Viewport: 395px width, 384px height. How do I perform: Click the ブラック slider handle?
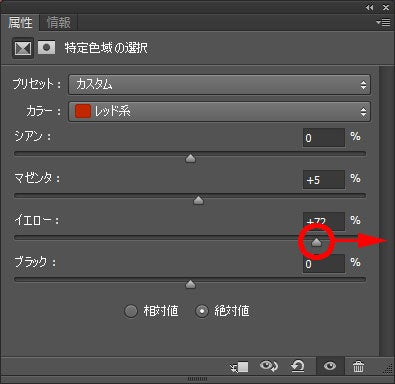tap(190, 284)
